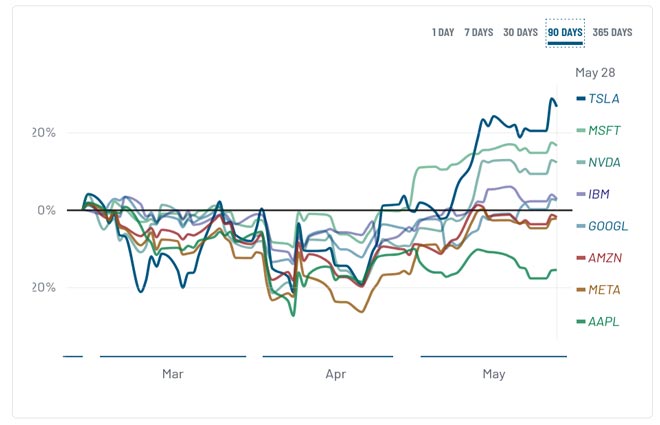The width and height of the screenshot is (660, 425).
Task: Toggle GOOGL series visibility
Action: [607, 226]
